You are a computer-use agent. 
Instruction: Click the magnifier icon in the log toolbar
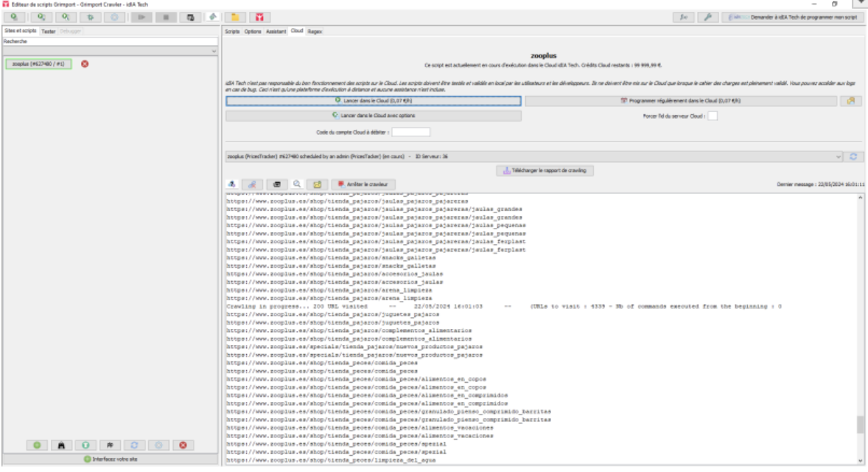(297, 184)
